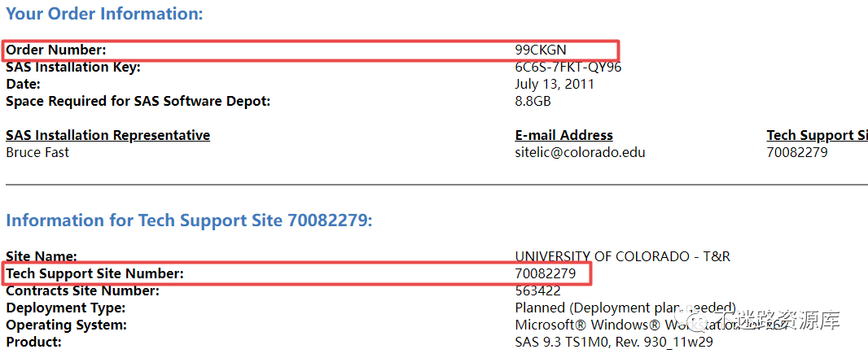Screen dimensions: 868x358
Task: Select the SAS Installation Key 6C6S-7FKT-QY96
Action: click(x=568, y=67)
